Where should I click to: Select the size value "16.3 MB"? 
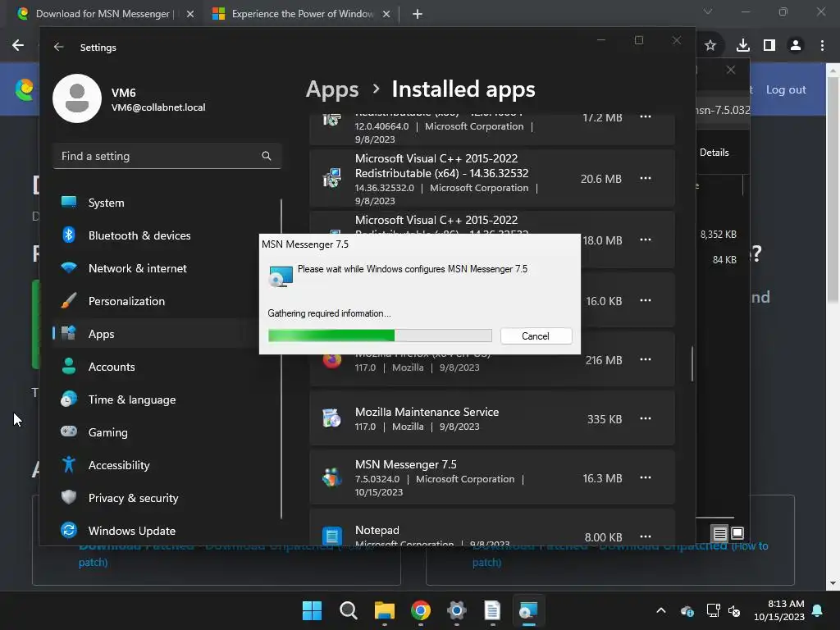click(602, 478)
